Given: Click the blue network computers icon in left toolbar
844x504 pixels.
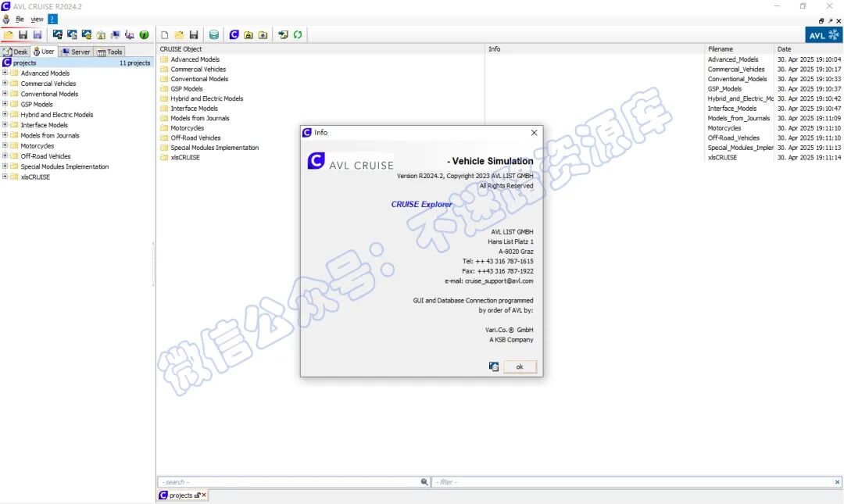Looking at the screenshot, I should [x=115, y=34].
